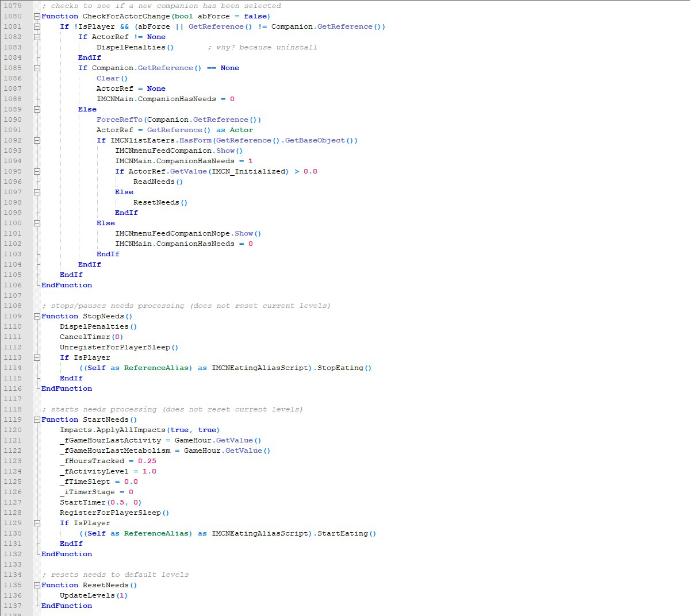Collapse the CheckForActorChange function fold marker
Screen dimensions: 690x616
point(37,16)
